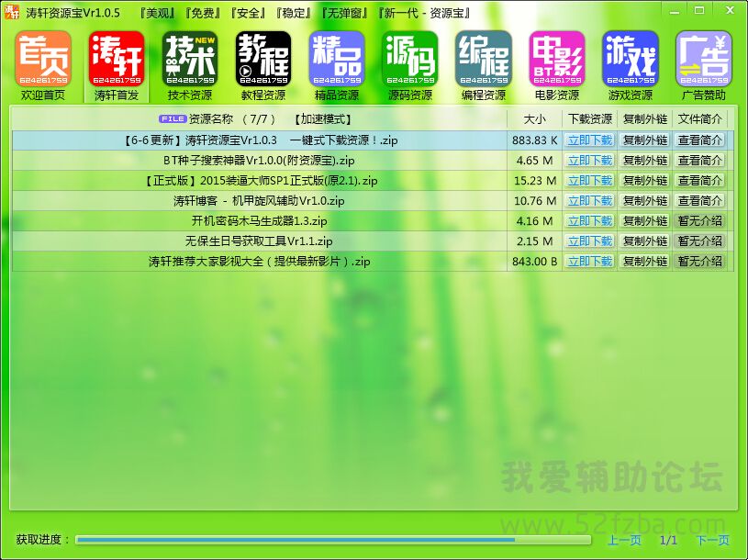748x560 pixels.
Task: Click 查看简介 for 机甲旋风辅助Vr1.0
Action: pyautogui.click(x=700, y=201)
